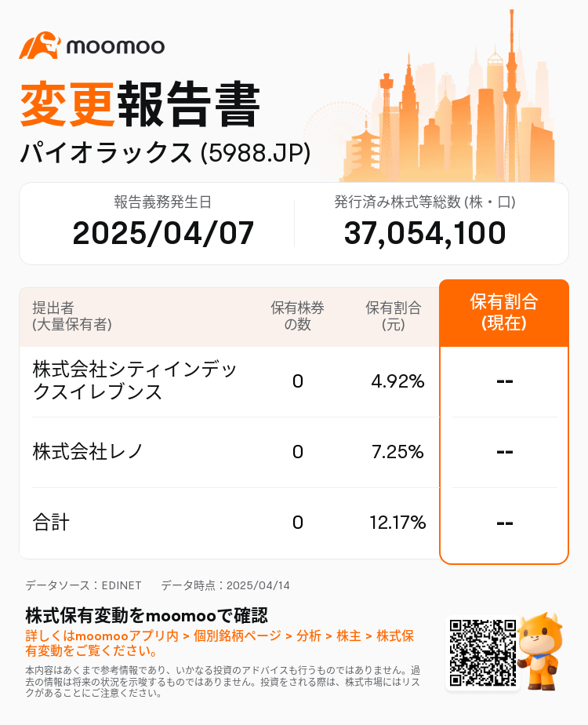
Task: Click the データソース：EDINET label
Action: click(83, 585)
